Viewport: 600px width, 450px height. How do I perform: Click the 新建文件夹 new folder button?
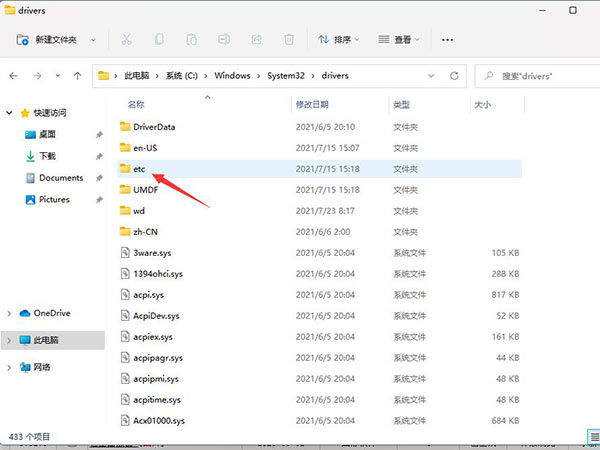click(57, 40)
